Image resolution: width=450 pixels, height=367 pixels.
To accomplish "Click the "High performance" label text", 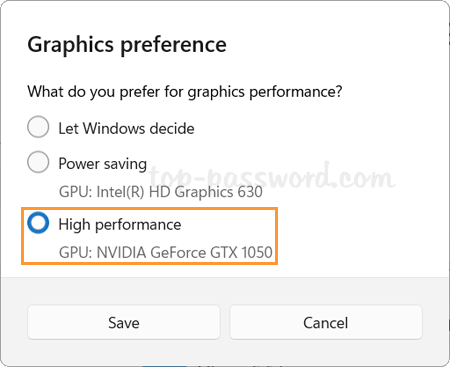I will [x=120, y=225].
